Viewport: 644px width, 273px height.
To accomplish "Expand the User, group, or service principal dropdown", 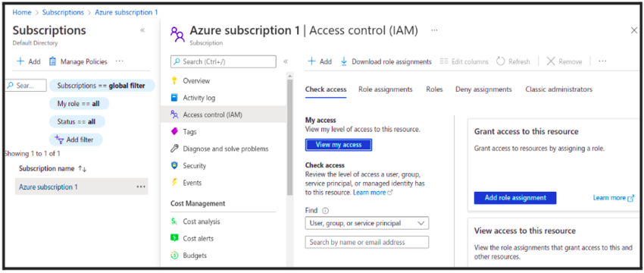I will click(x=367, y=223).
